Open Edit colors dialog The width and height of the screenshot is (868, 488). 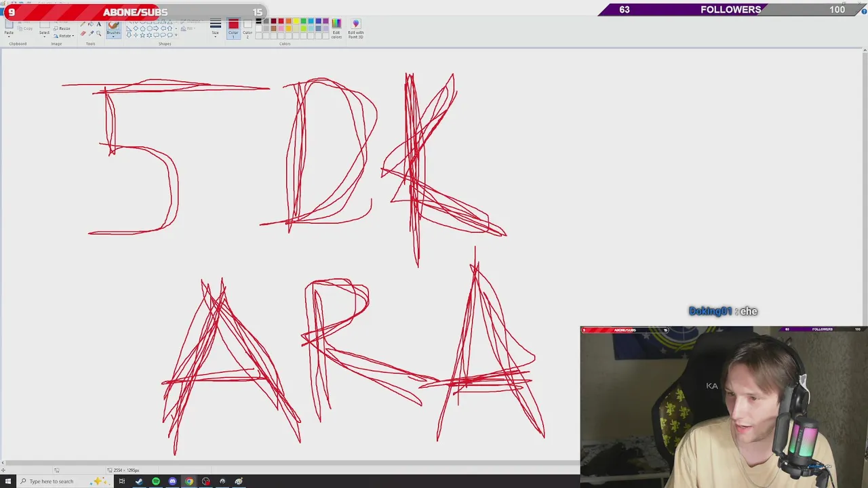coord(336,28)
